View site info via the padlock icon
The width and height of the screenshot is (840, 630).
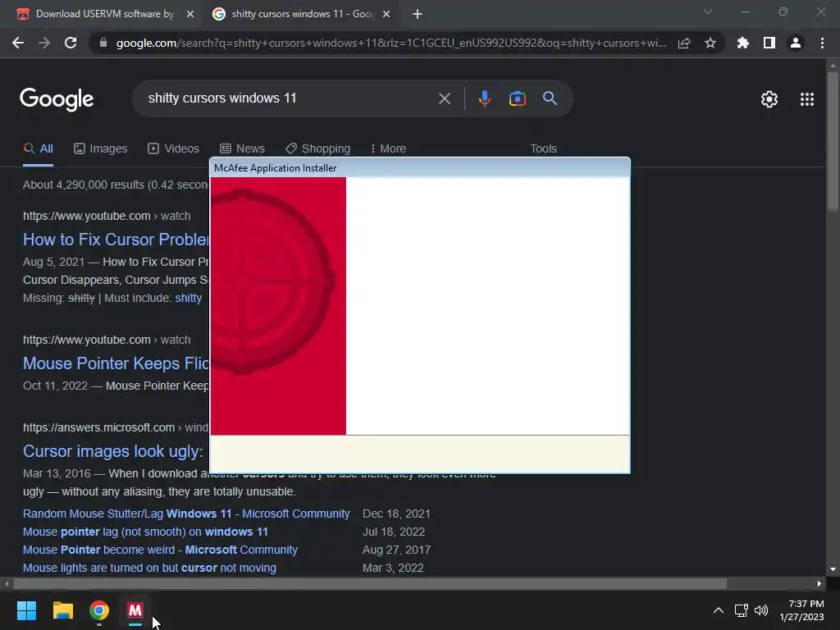click(x=103, y=43)
